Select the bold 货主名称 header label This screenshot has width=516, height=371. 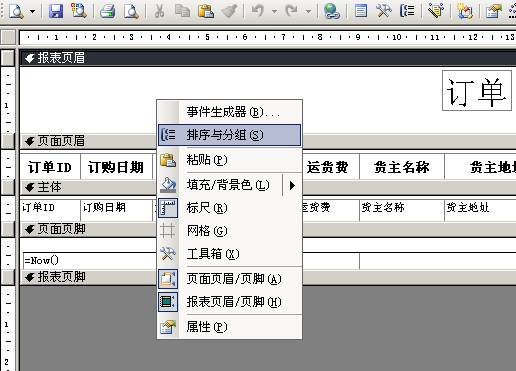tap(402, 167)
